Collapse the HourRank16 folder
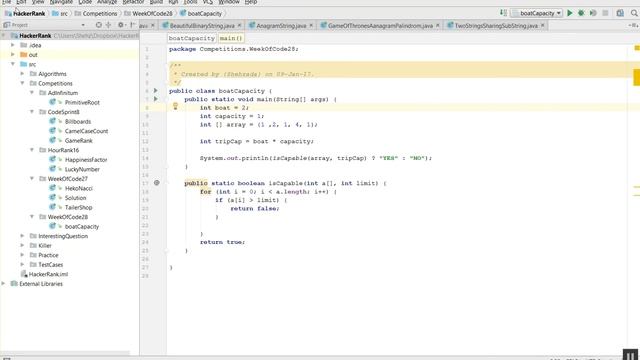The height and width of the screenshot is (360, 640). (x=32, y=150)
